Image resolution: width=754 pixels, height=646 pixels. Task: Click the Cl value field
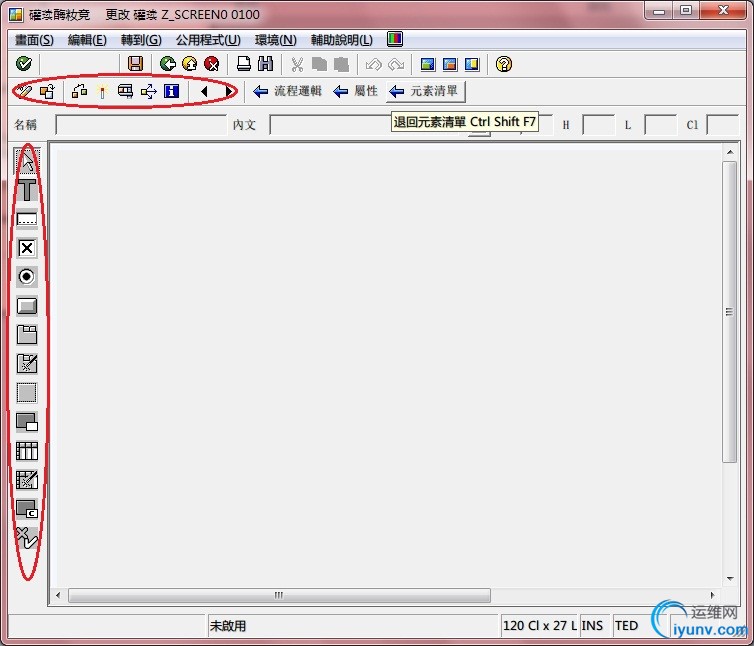click(x=722, y=125)
